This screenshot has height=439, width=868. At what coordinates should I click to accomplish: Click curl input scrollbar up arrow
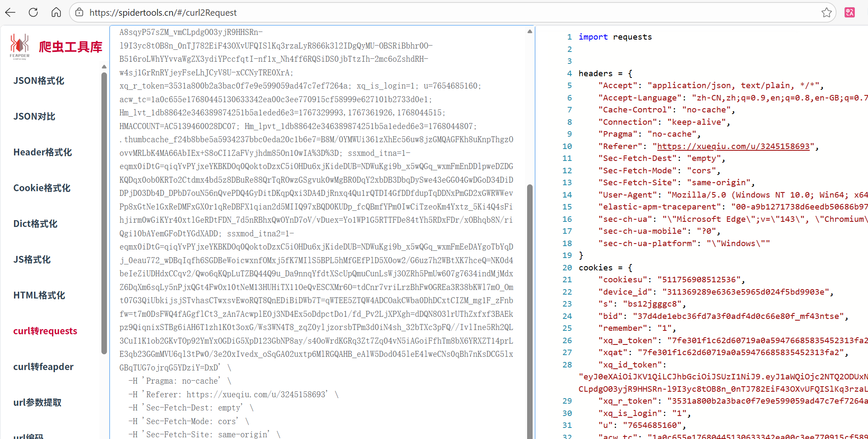click(x=530, y=31)
